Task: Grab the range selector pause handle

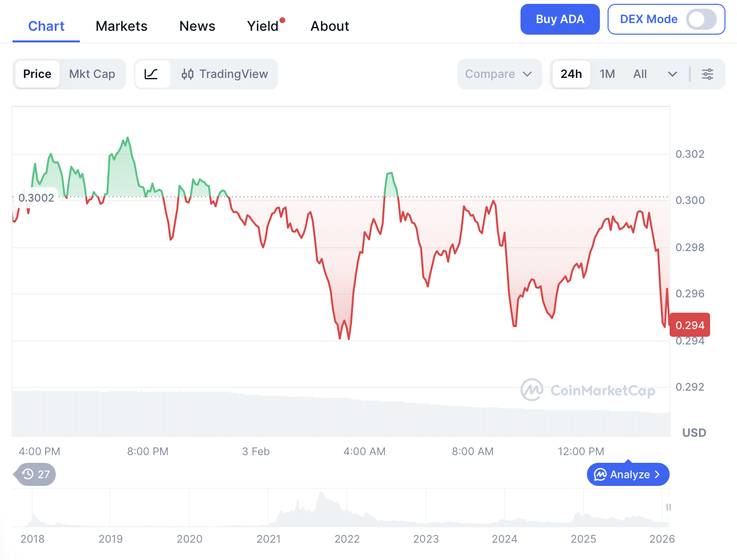Action: (x=668, y=507)
